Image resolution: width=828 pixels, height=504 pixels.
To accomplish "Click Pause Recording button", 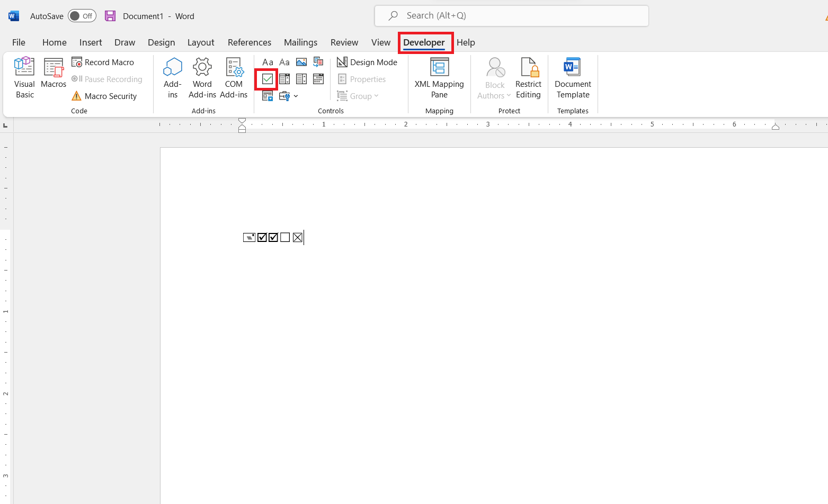I will 107,79.
